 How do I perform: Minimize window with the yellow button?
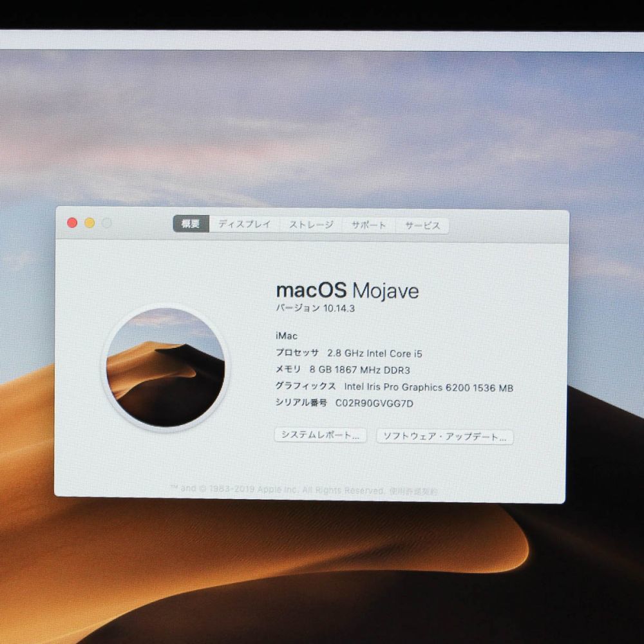90,223
